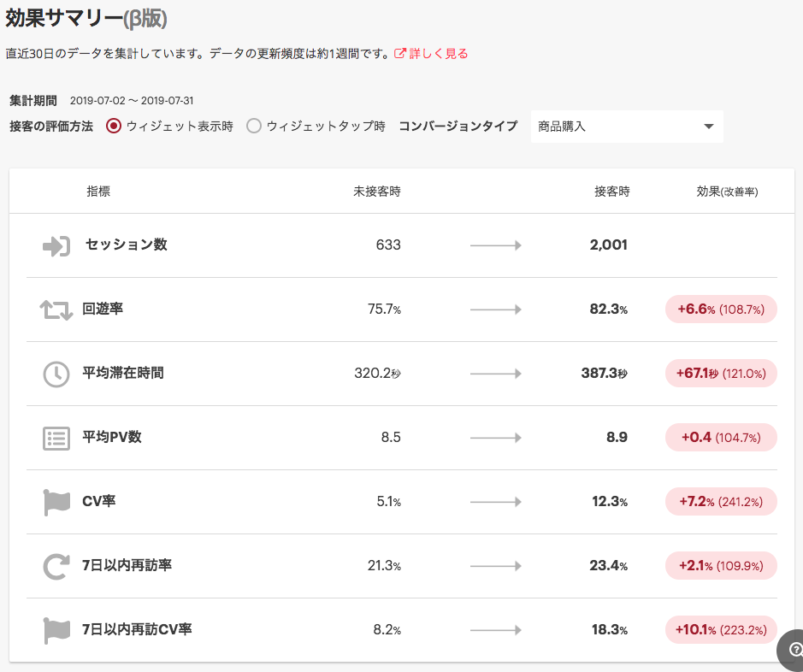Click the 12.3% CV率 接客時 value

[610, 502]
